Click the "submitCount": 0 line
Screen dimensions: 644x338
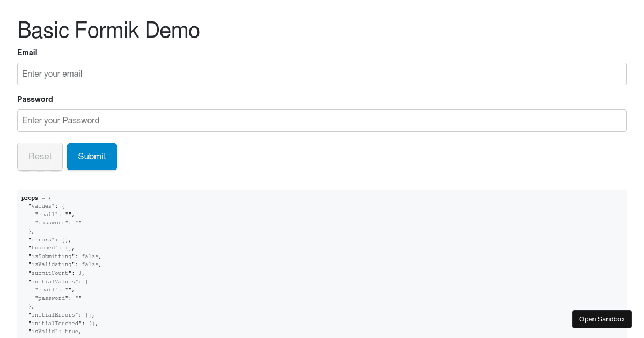click(56, 273)
